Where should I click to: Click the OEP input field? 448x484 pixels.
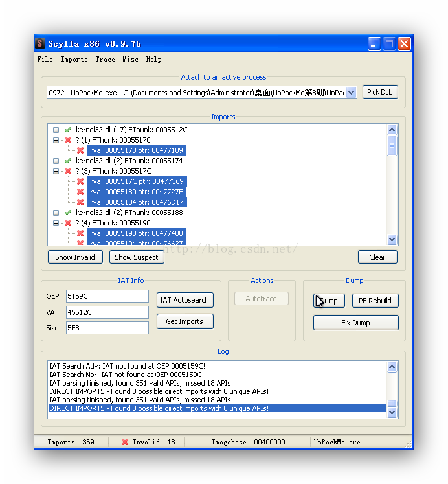click(x=107, y=296)
